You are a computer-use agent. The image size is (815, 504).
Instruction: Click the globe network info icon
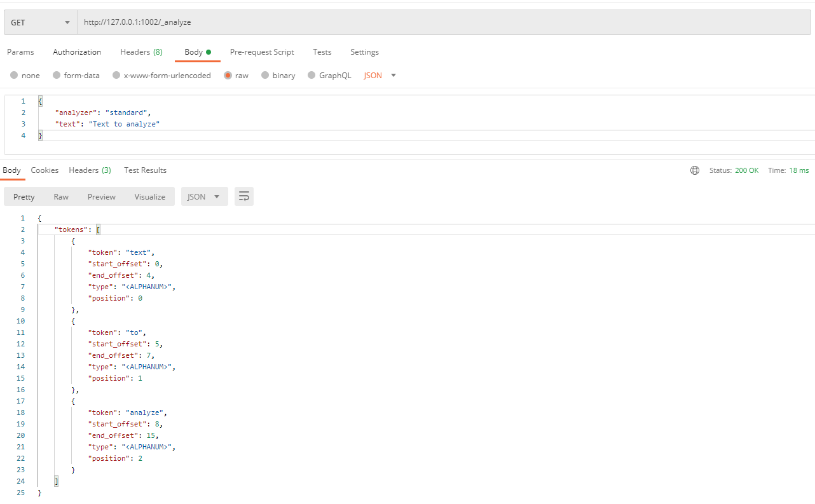[x=695, y=170]
